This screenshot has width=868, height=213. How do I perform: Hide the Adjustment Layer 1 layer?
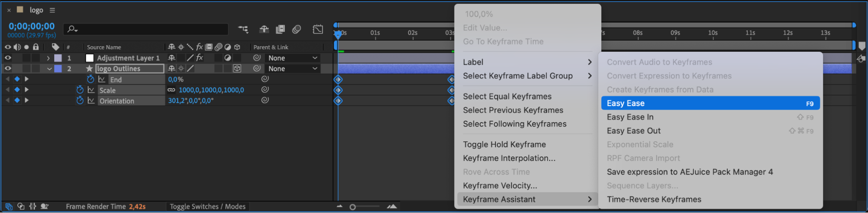pyautogui.click(x=8, y=58)
